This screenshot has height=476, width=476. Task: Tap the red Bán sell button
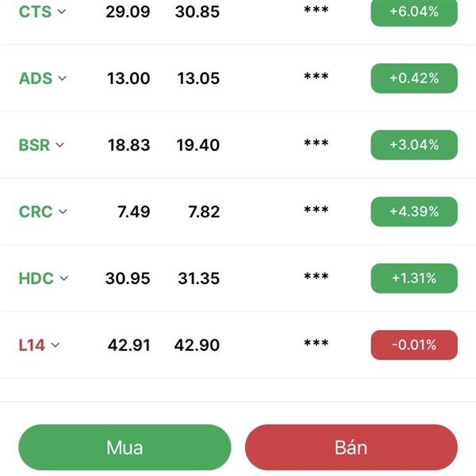point(351,447)
